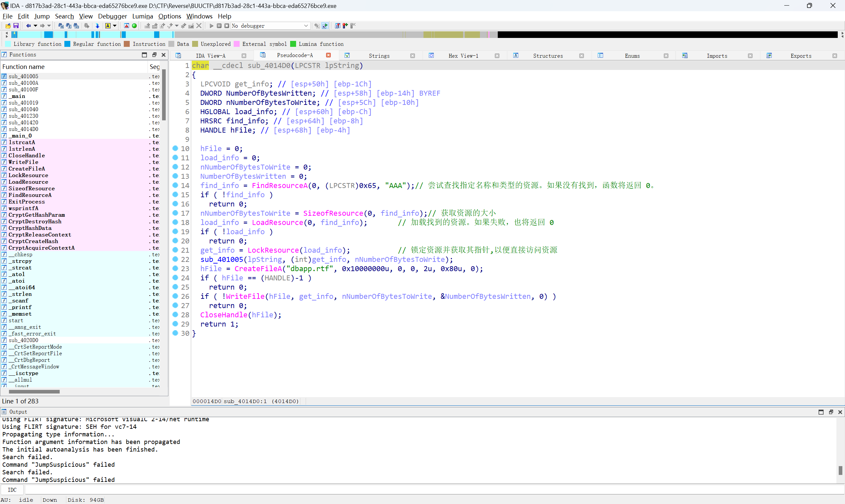This screenshot has height=504, width=845.
Task: Click sub_401005 call in pseudocode line 22
Action: [221, 260]
